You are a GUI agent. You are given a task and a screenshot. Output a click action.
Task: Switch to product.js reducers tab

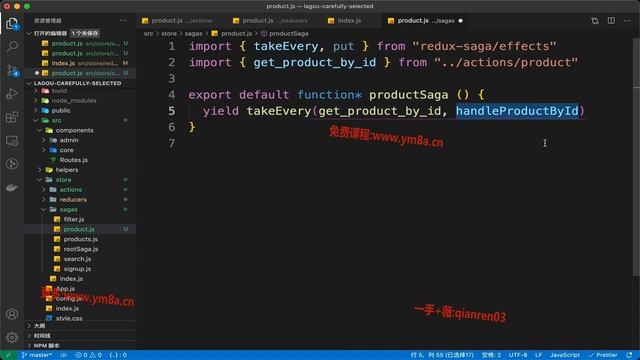[270, 20]
